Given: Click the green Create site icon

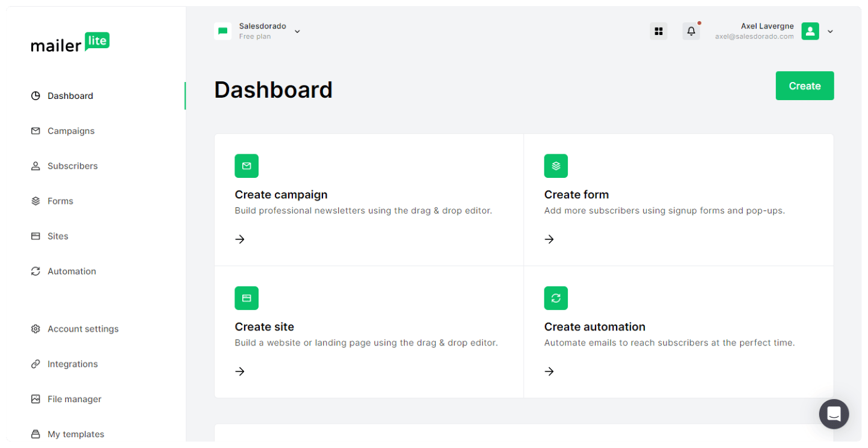Looking at the screenshot, I should [247, 298].
